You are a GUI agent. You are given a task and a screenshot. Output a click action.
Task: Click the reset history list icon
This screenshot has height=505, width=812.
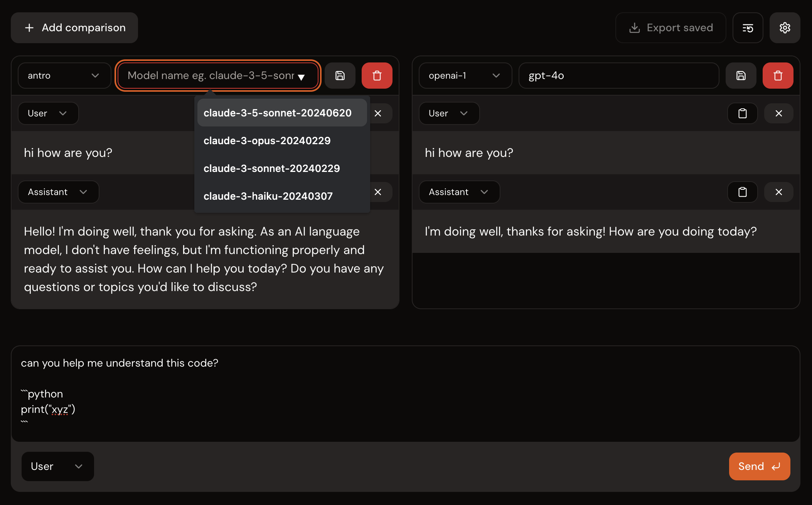[748, 28]
